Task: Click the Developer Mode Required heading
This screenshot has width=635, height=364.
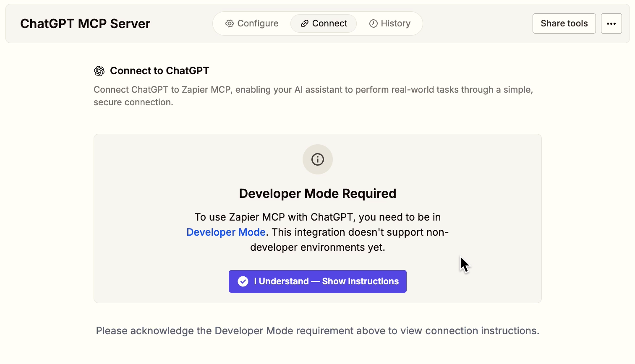Action: (318, 193)
